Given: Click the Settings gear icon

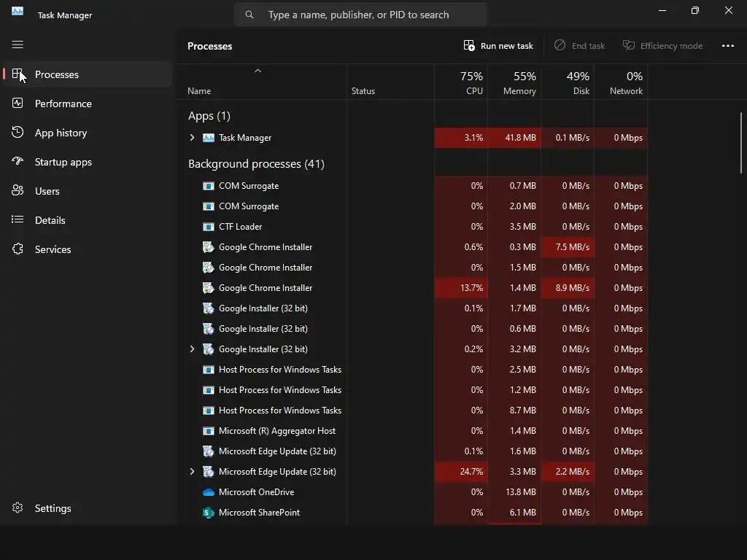Looking at the screenshot, I should pos(18,507).
